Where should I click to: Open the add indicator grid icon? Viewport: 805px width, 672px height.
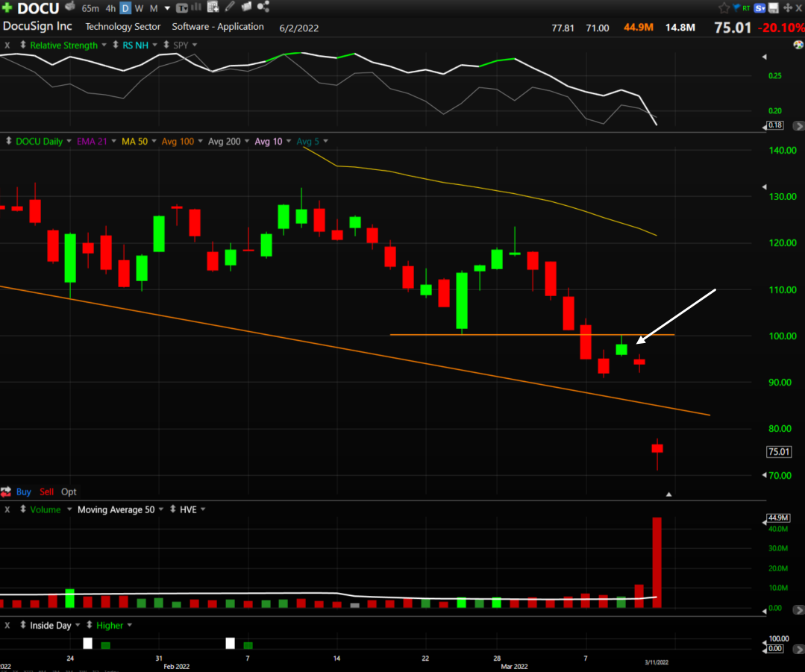point(213,7)
